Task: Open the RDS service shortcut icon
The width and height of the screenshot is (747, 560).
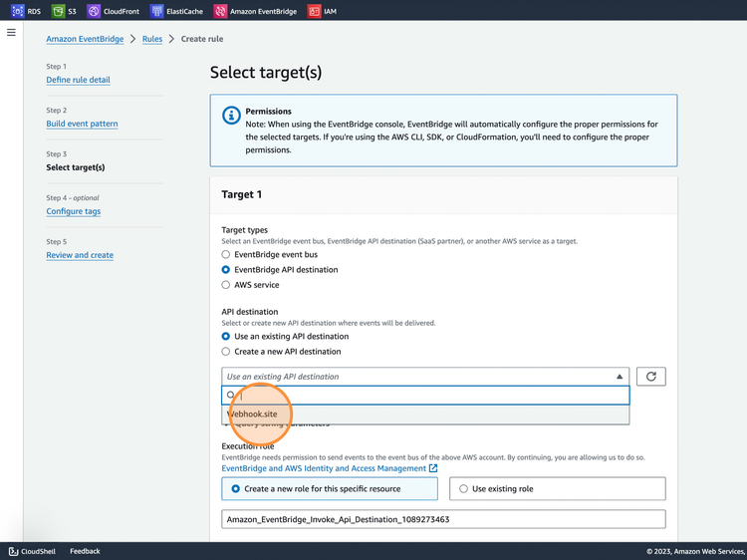Action: coord(17,11)
